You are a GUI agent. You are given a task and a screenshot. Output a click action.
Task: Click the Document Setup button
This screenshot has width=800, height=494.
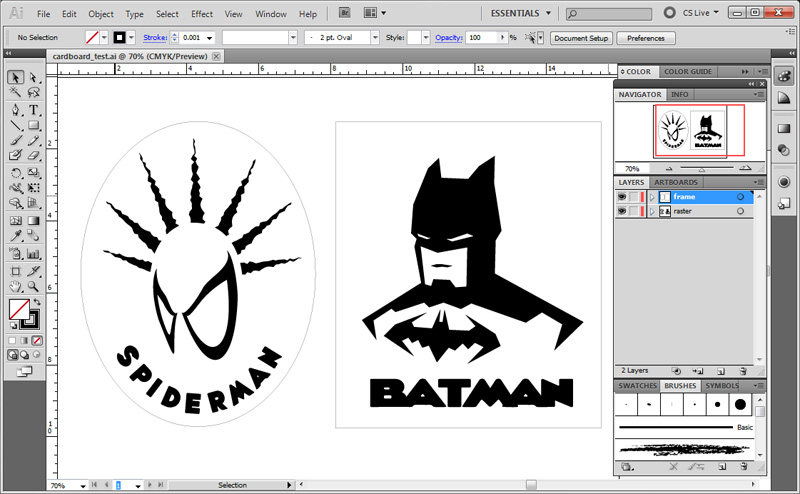pos(581,38)
